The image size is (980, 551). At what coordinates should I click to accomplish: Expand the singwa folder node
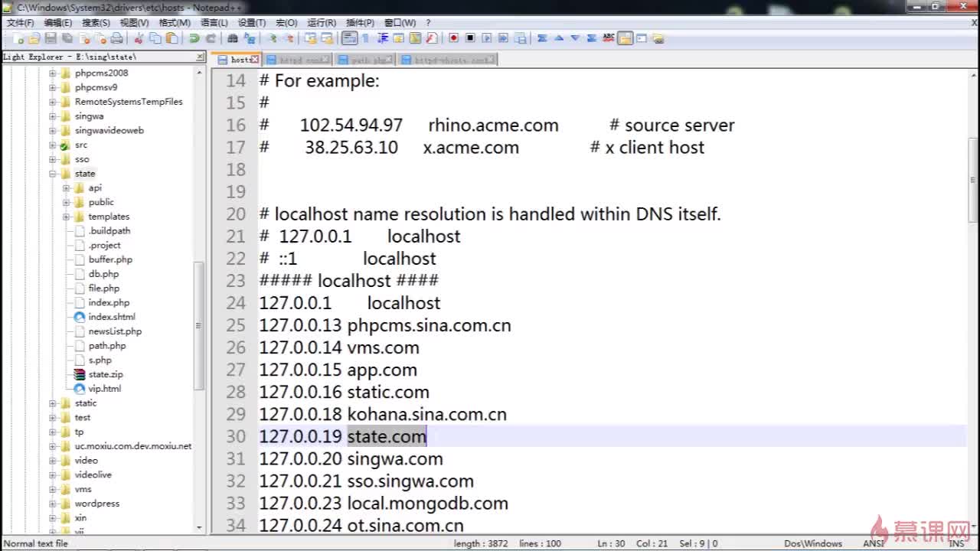[53, 116]
